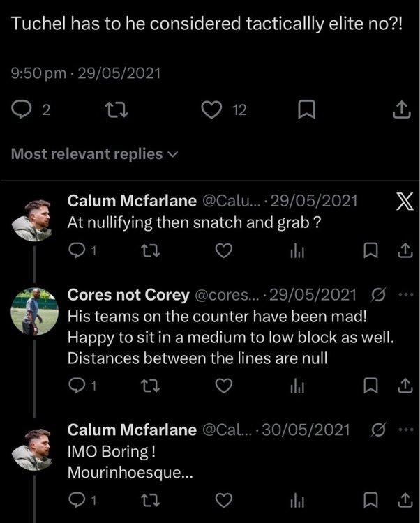420x523 pixels.
Task: Reply to the 'IMO Boring' tweet
Action: pyautogui.click(x=82, y=500)
